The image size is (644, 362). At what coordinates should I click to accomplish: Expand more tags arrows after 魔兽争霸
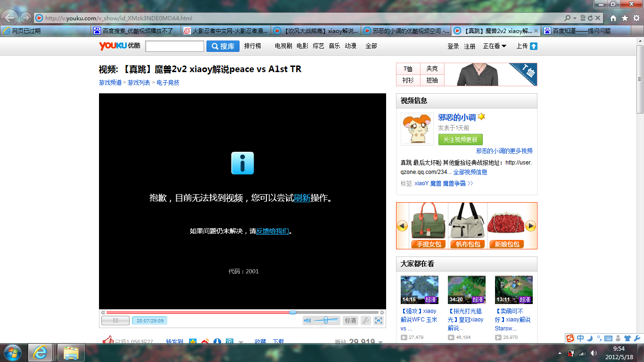[x=470, y=183]
